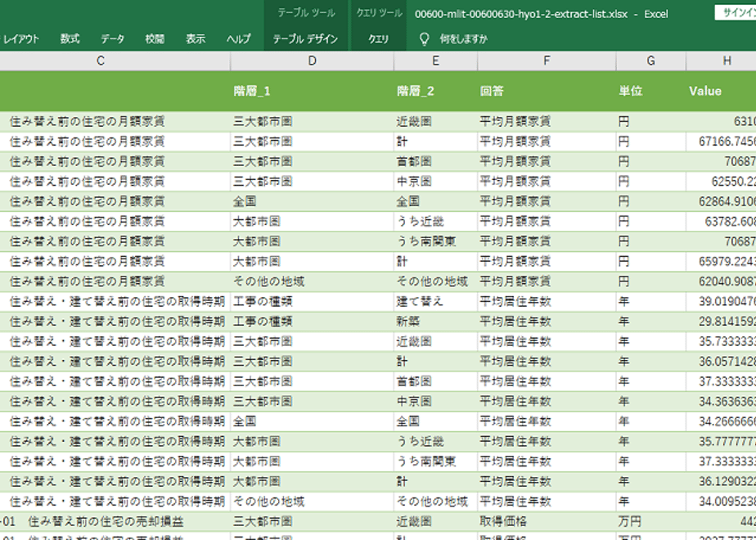The width and height of the screenshot is (756, 540).
Task: Select the value cell 62040.908
Action: coord(722,281)
